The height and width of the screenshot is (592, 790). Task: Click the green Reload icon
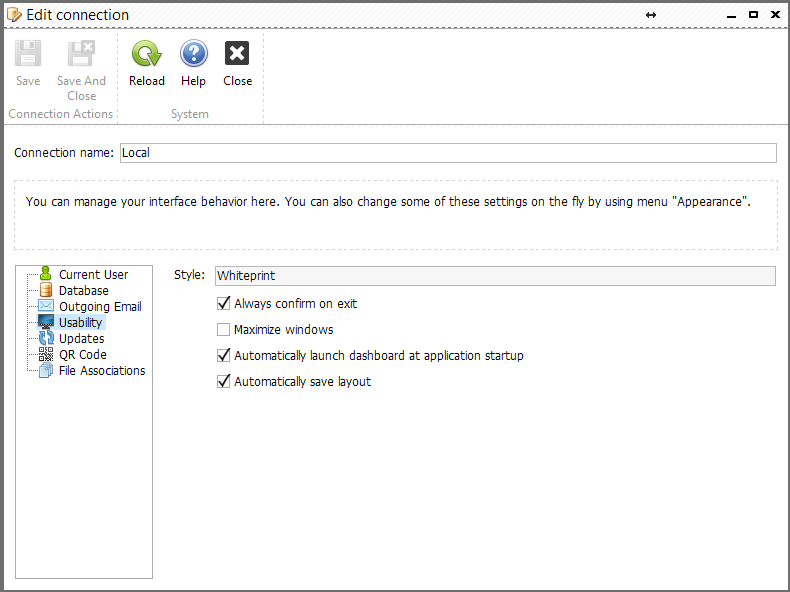tap(147, 53)
